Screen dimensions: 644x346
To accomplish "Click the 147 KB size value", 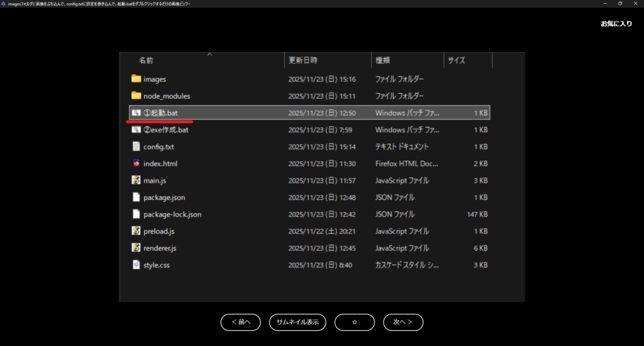I will (x=477, y=215).
